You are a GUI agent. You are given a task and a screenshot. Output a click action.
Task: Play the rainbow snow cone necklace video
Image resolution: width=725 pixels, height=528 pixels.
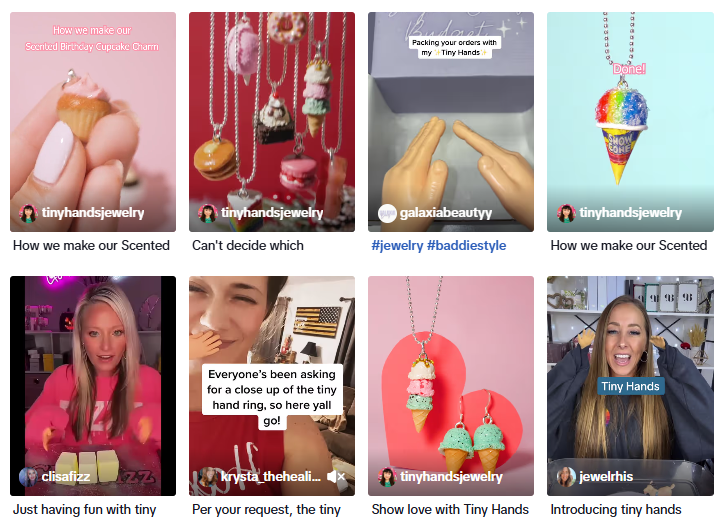point(630,122)
